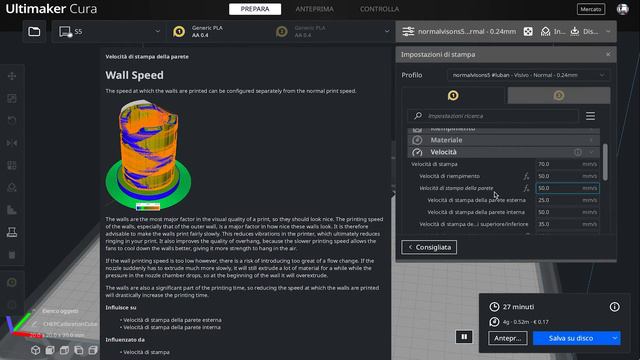Screen dimensions: 640x360
Task: Edit parete esterna speed 25.0 value
Action: coord(567,200)
